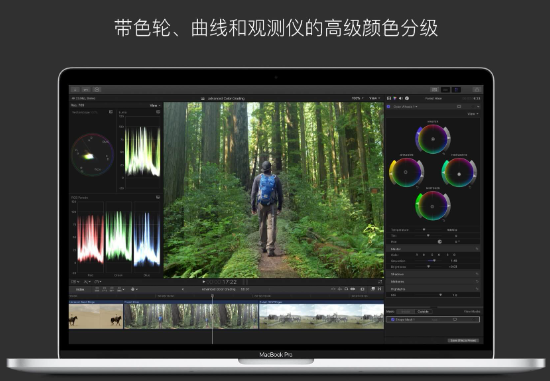
Task: Reset the Master color wheel arrow
Action: pos(444,154)
